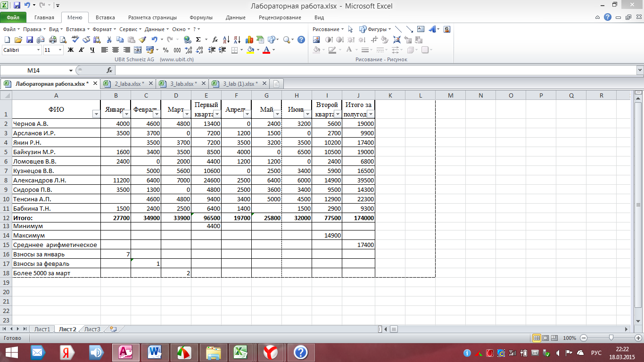Open Print Preview with the magnifier page icon
The height and width of the screenshot is (362, 644).
coord(63,40)
